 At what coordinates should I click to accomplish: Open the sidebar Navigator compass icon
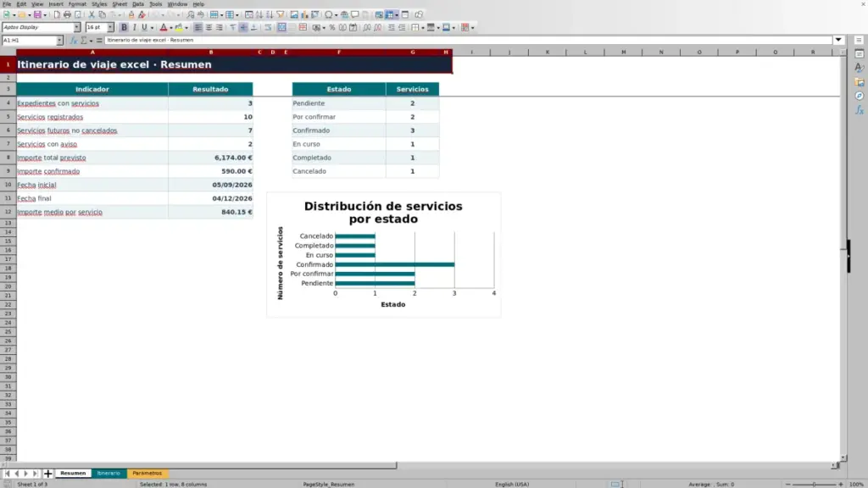[860, 97]
